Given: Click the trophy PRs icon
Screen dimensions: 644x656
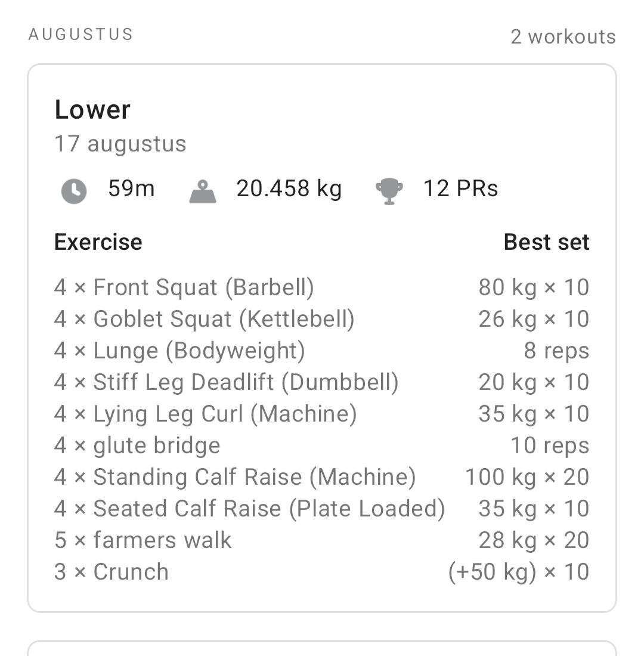Looking at the screenshot, I should (x=389, y=191).
